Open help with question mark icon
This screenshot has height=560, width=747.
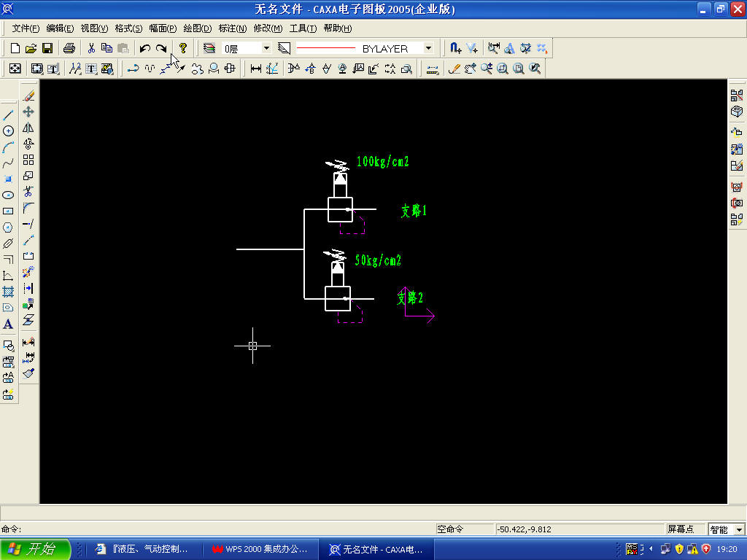pos(183,48)
